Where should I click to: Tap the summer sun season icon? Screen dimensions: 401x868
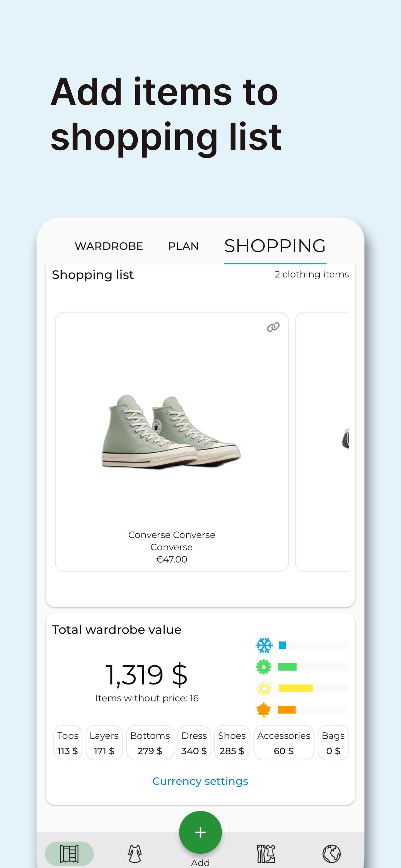[x=264, y=688]
